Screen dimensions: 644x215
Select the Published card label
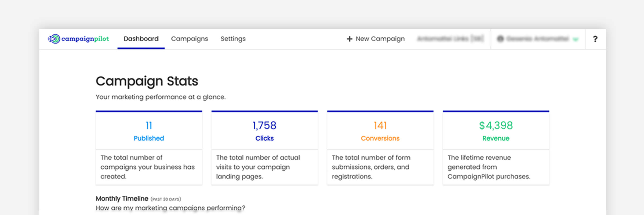coord(149,138)
